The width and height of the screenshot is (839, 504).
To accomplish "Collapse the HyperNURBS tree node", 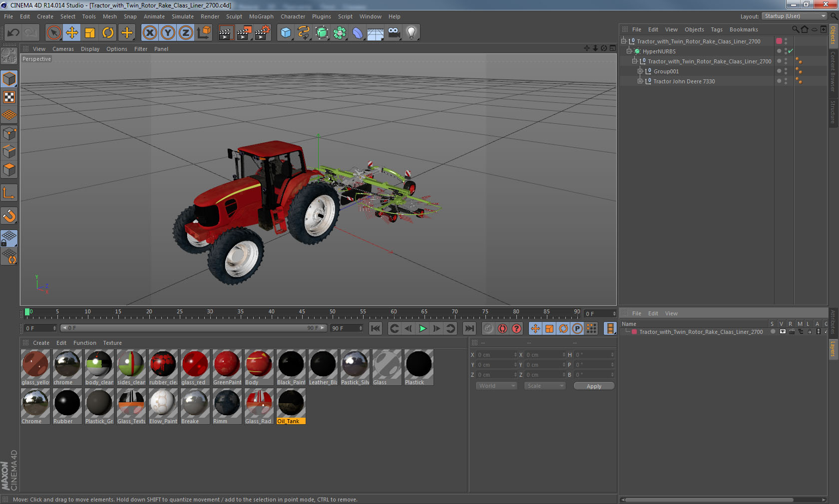I will 629,51.
